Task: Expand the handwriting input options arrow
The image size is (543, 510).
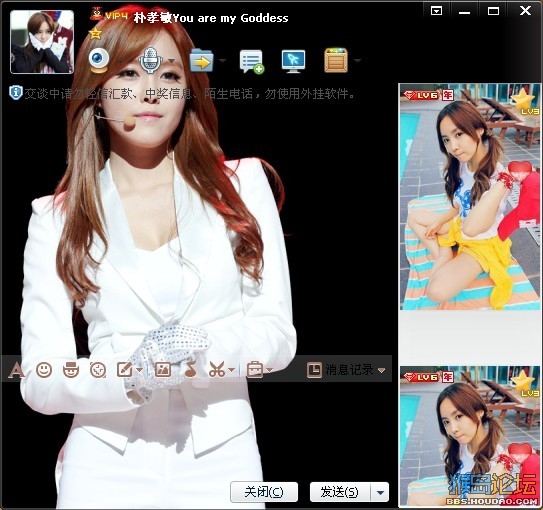Action: [140, 370]
